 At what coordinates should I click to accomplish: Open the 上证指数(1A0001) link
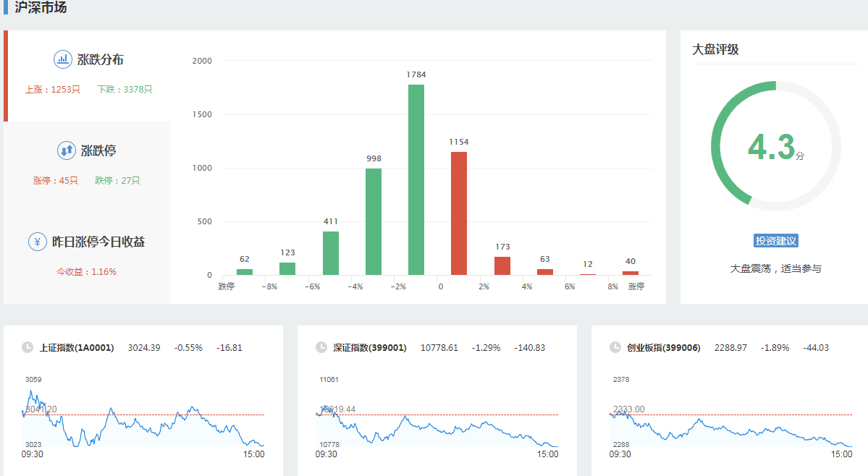pyautogui.click(x=77, y=347)
